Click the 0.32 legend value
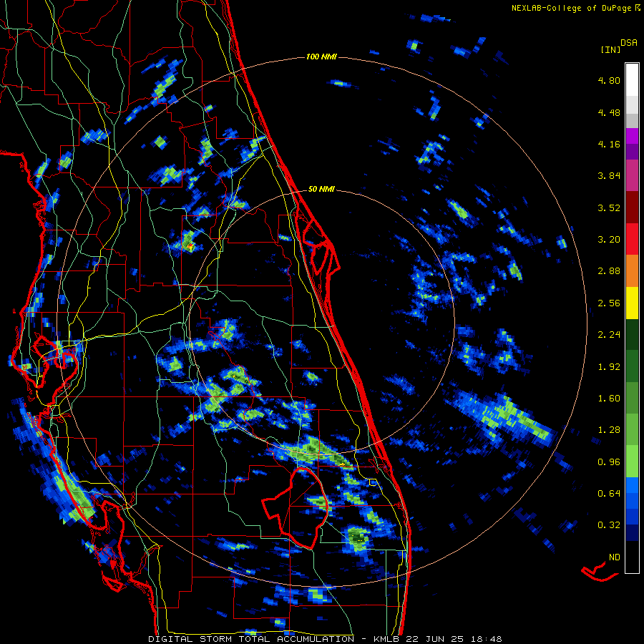The width and height of the screenshot is (644, 644). click(609, 525)
